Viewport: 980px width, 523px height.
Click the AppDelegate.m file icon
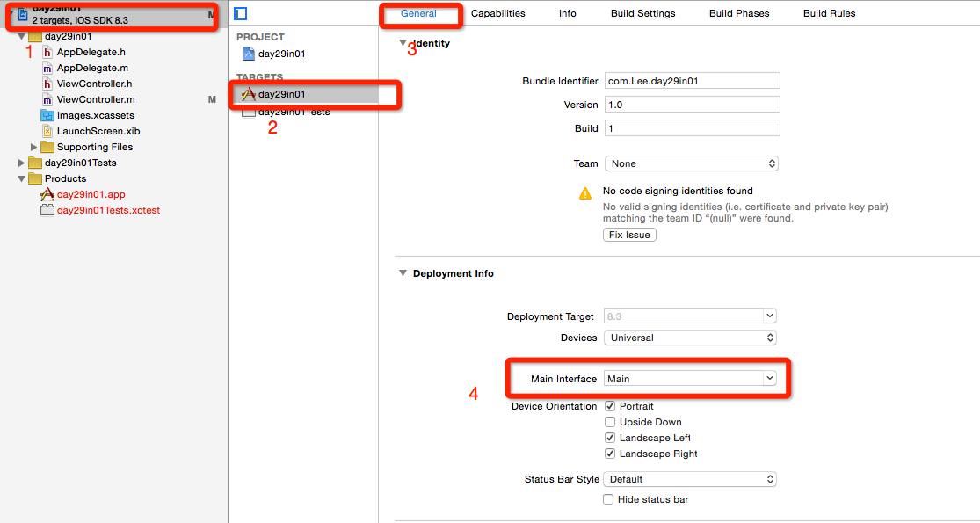tap(47, 68)
